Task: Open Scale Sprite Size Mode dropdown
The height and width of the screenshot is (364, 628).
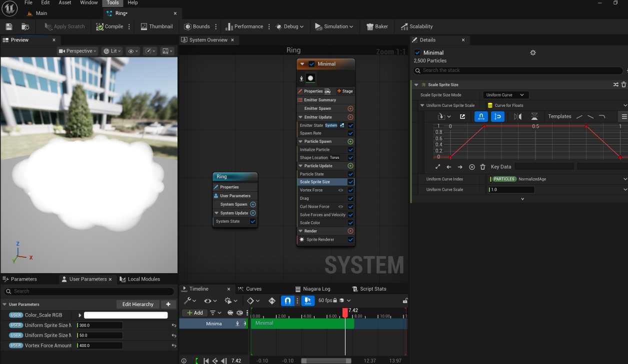Action: click(505, 95)
